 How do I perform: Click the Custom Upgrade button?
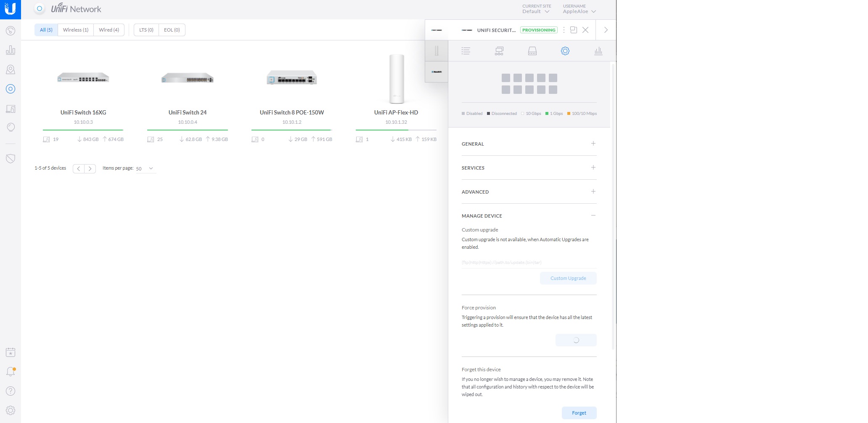(568, 278)
